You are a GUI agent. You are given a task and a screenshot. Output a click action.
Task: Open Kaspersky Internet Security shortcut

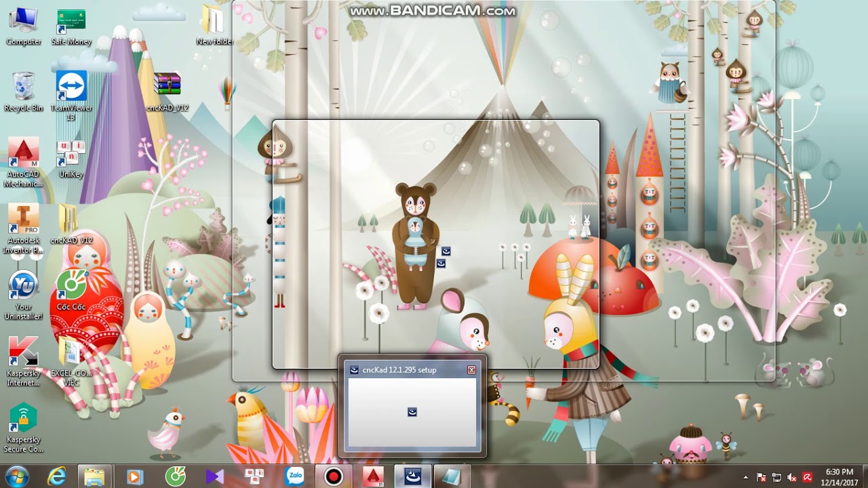coord(23,361)
